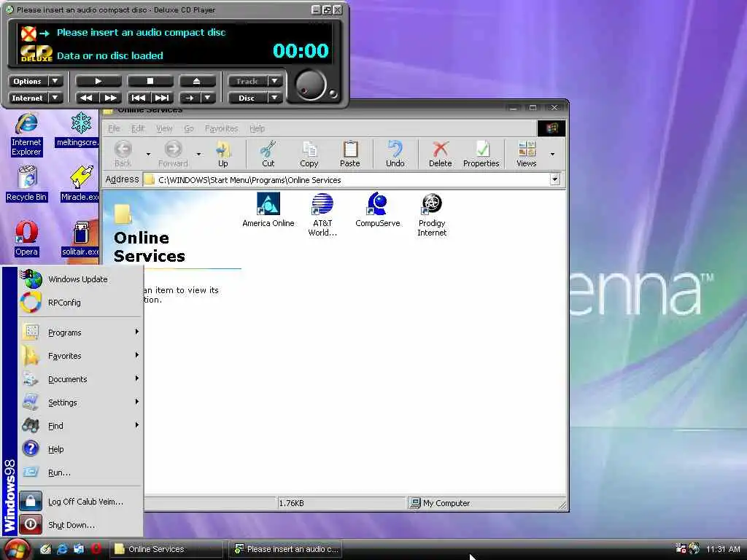This screenshot has width=747, height=560.
Task: Open RPConfig from Start menu
Action: (81, 303)
